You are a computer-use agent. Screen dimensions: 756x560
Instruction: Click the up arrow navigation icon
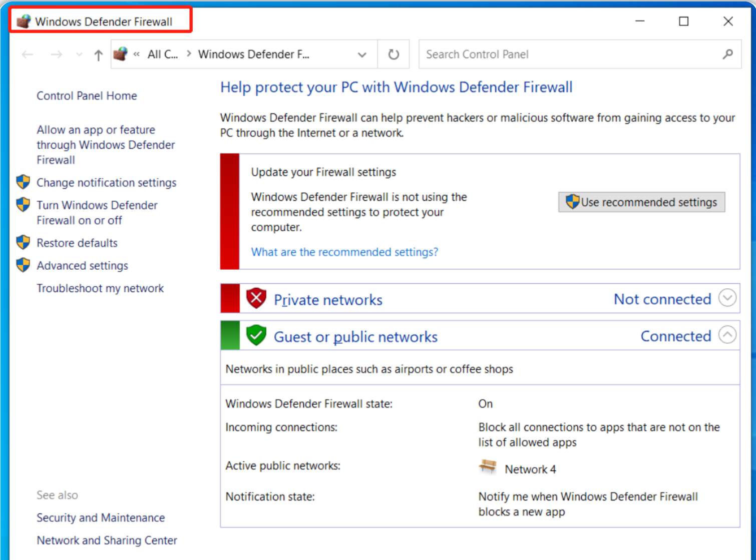coord(98,55)
